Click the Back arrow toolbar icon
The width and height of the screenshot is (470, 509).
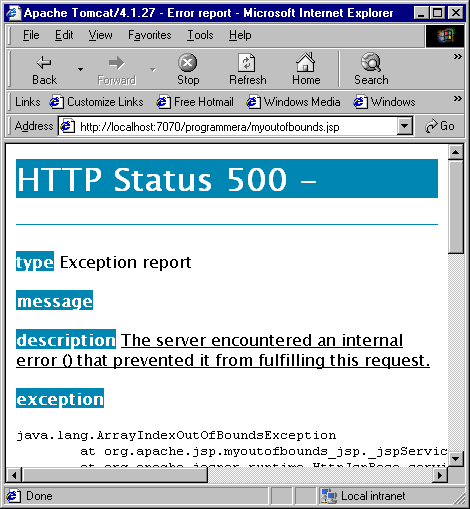tap(44, 63)
